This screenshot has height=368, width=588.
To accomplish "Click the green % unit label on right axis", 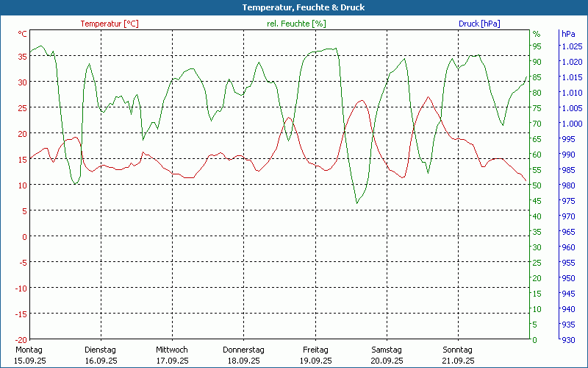I will (x=537, y=34).
